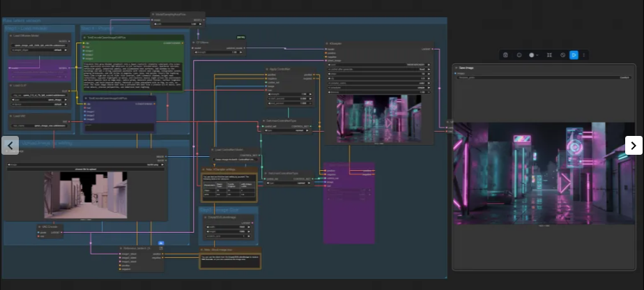Screen dimensions: 644x290
Task: Go to next image with right arrow
Action: coord(633,145)
